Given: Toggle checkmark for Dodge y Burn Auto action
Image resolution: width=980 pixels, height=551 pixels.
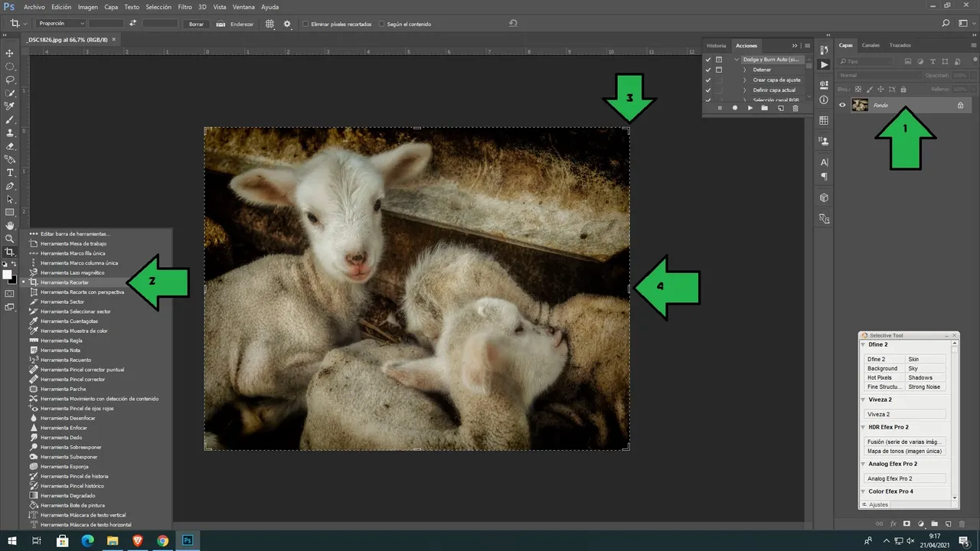Looking at the screenshot, I should click(x=708, y=60).
